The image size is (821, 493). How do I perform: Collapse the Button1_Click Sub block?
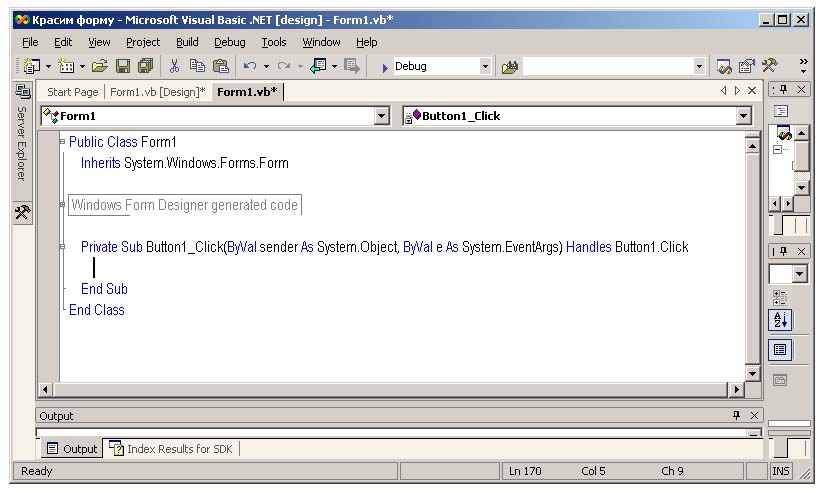[x=62, y=246]
